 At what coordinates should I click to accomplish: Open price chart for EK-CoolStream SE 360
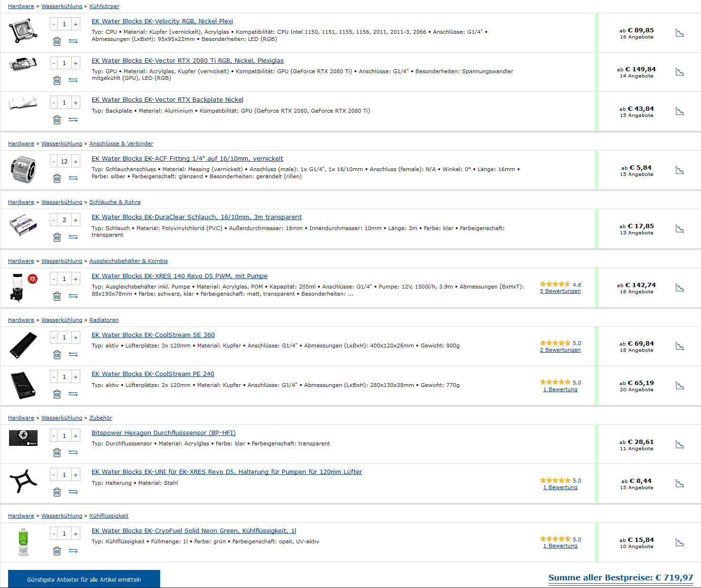pyautogui.click(x=680, y=346)
